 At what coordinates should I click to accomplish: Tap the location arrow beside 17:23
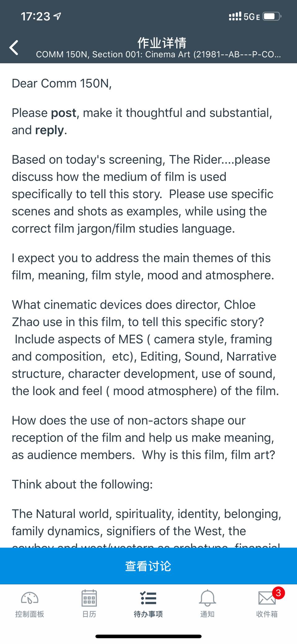[57, 16]
